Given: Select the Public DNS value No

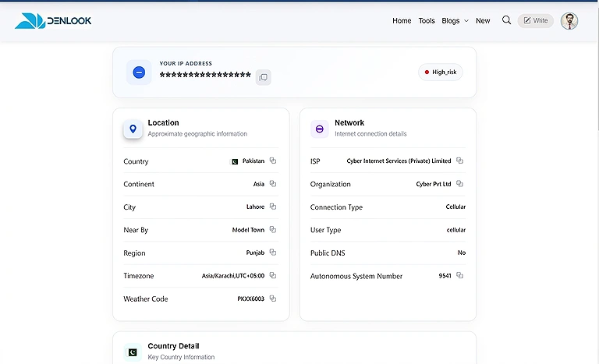Looking at the screenshot, I should pyautogui.click(x=462, y=253).
